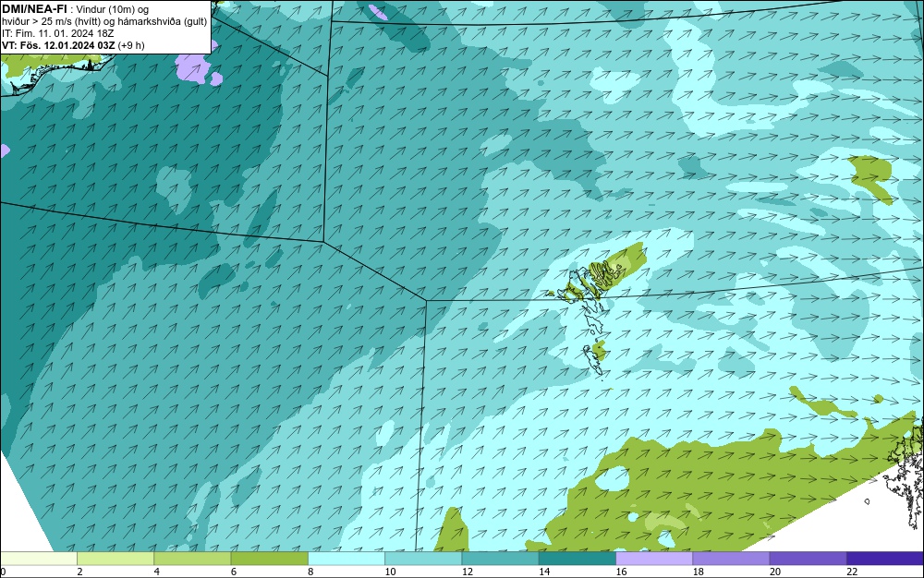Viewport: 924px width, 578px height.
Task: Click the dark indigo legend swatch above 22
Action: [884, 559]
